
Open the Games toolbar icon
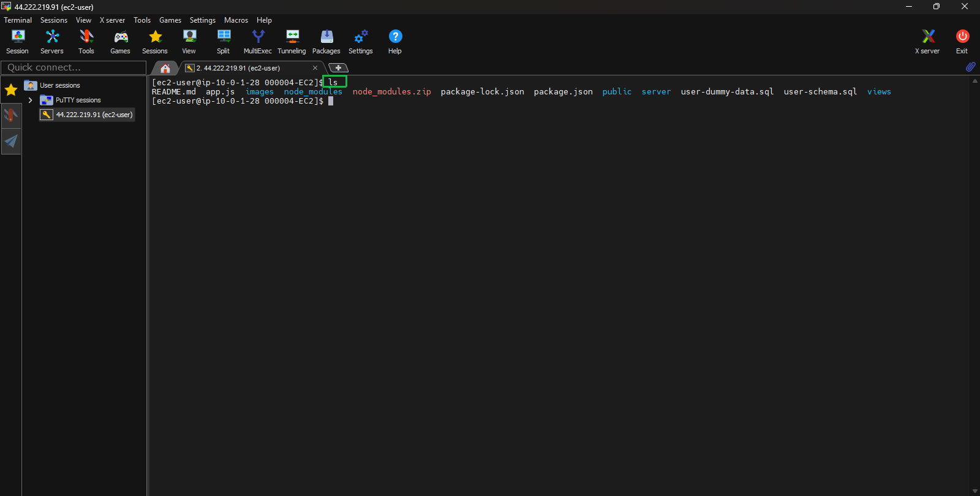click(x=121, y=42)
